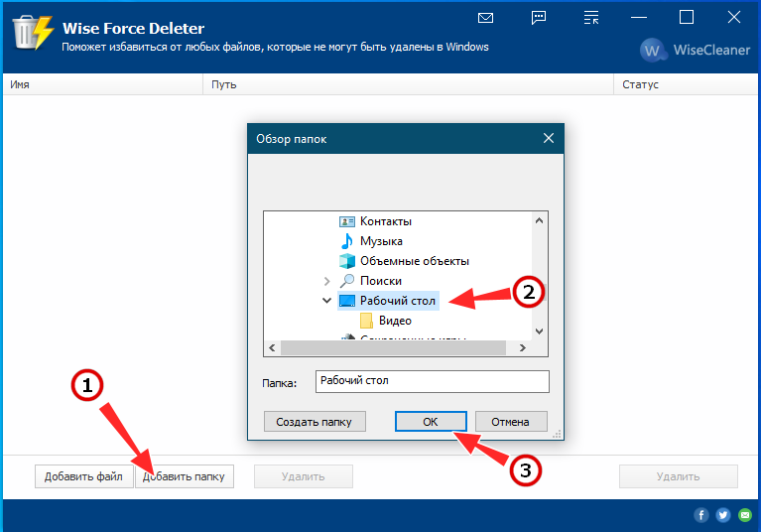Click the folder tree scroll down arrow
The width and height of the screenshot is (761, 532).
tap(539, 332)
